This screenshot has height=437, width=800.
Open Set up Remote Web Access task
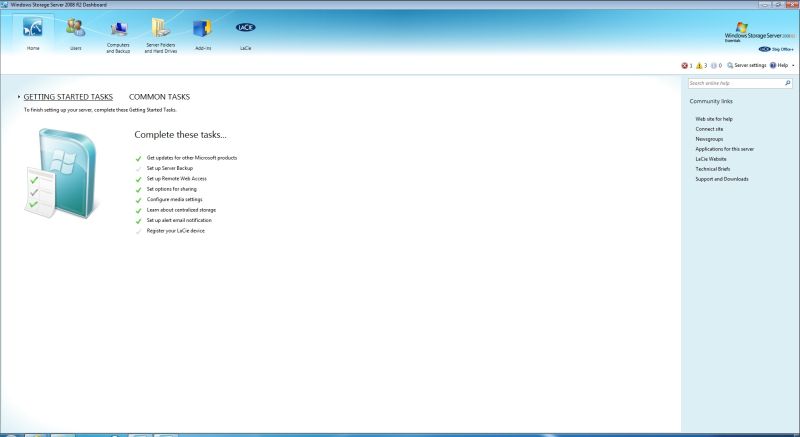177,179
